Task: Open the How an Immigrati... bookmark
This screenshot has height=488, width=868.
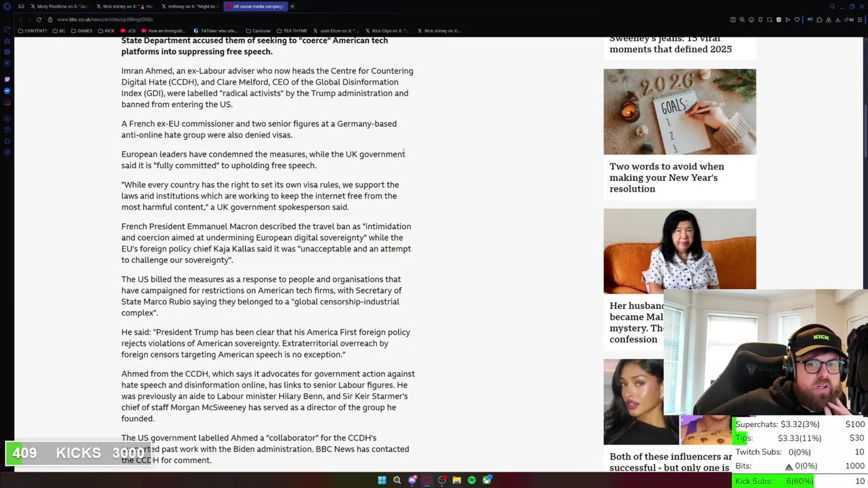Action: [x=162, y=30]
